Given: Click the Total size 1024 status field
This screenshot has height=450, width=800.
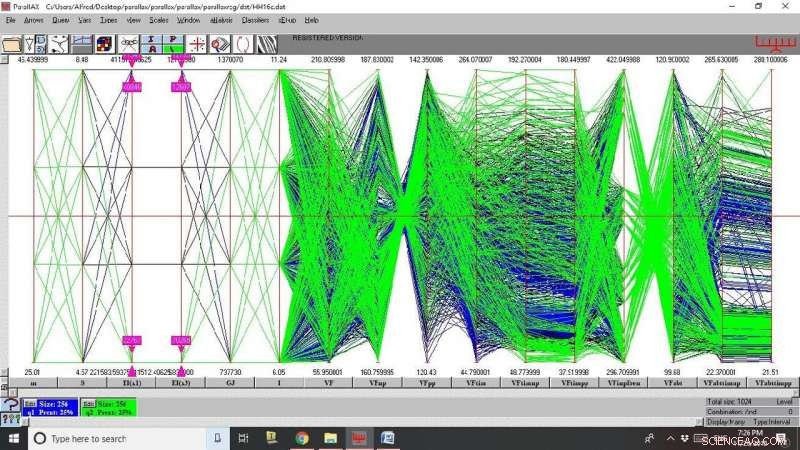Looking at the screenshot, I should tap(751, 402).
